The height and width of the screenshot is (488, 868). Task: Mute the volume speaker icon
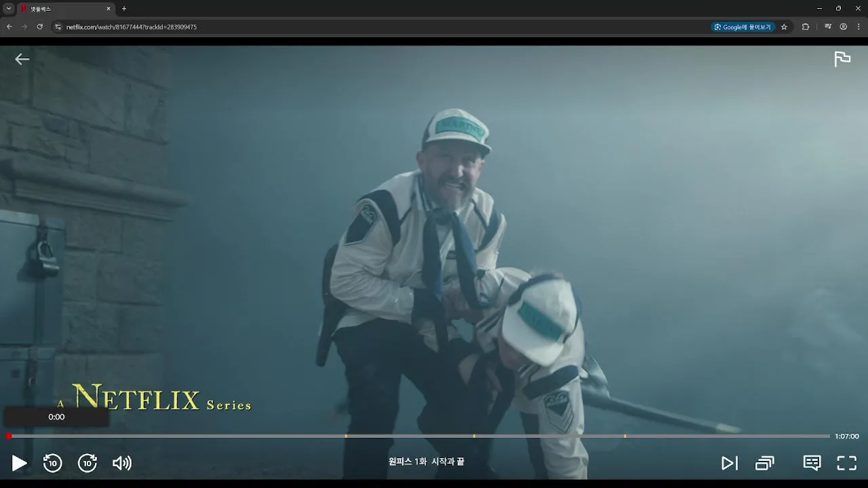[122, 463]
